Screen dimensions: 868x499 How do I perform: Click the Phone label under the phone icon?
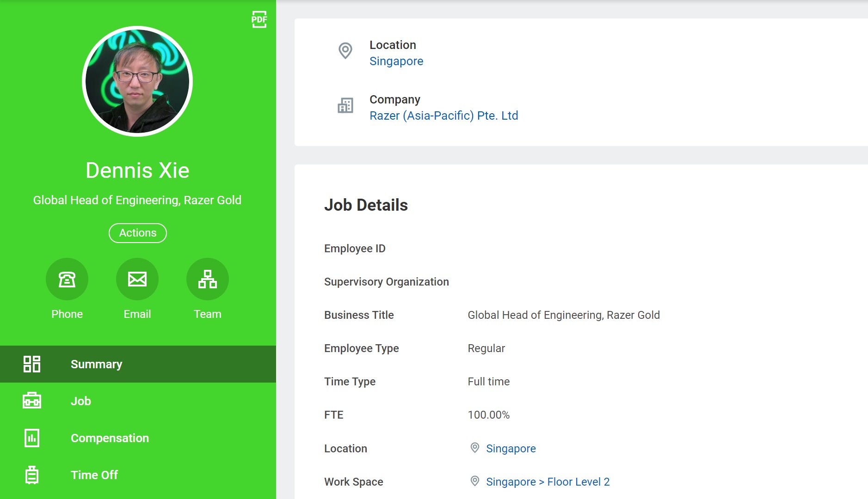click(67, 314)
